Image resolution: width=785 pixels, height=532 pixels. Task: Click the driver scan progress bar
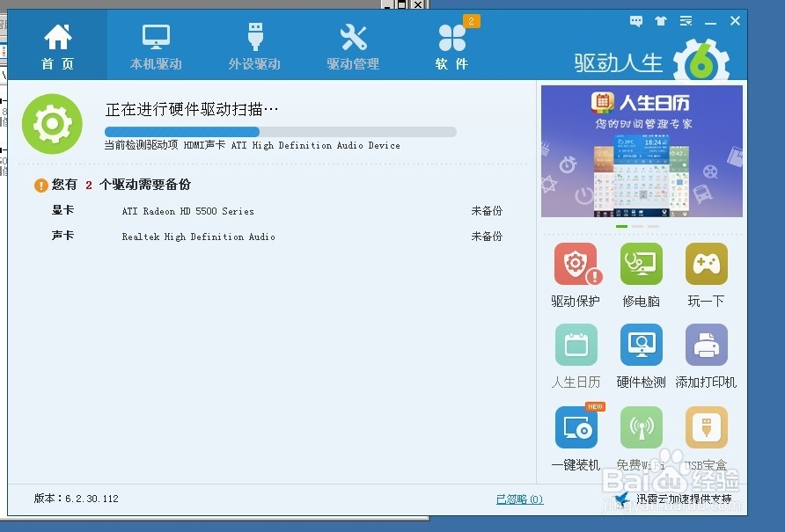tap(278, 131)
